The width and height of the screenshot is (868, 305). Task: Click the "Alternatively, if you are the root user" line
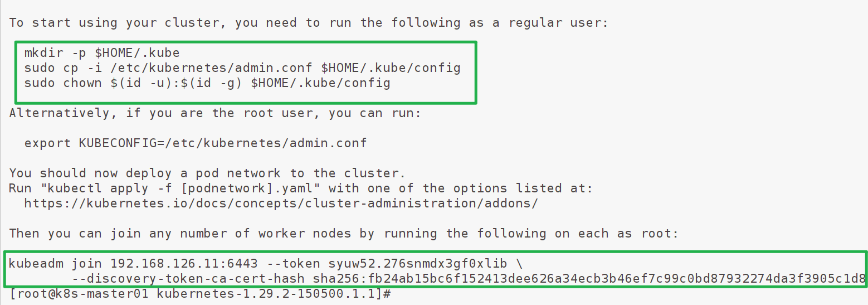[215, 113]
